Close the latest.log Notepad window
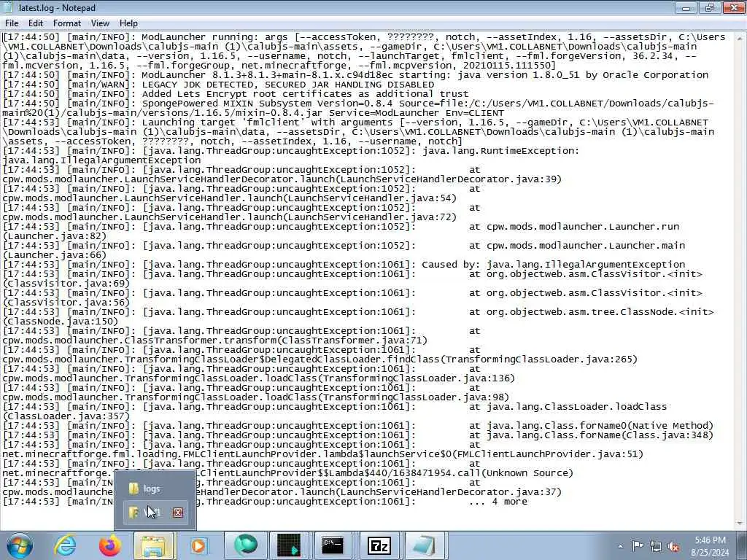The image size is (747, 560). coord(734,7)
